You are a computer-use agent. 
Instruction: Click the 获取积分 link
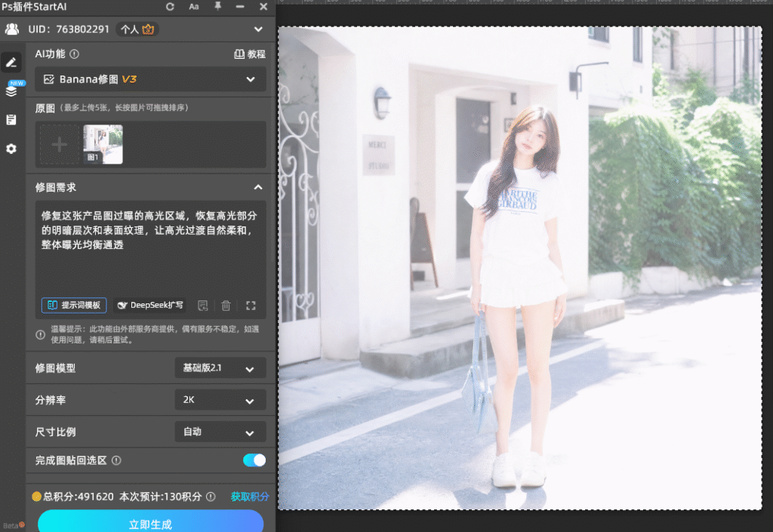click(x=250, y=497)
